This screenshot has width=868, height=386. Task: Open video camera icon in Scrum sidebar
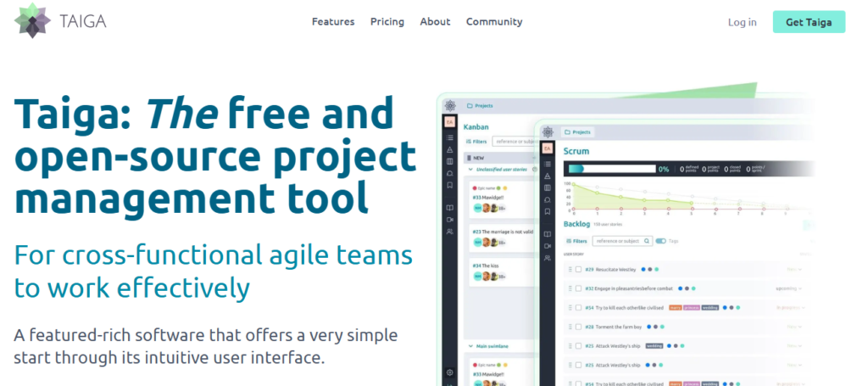[x=548, y=246]
